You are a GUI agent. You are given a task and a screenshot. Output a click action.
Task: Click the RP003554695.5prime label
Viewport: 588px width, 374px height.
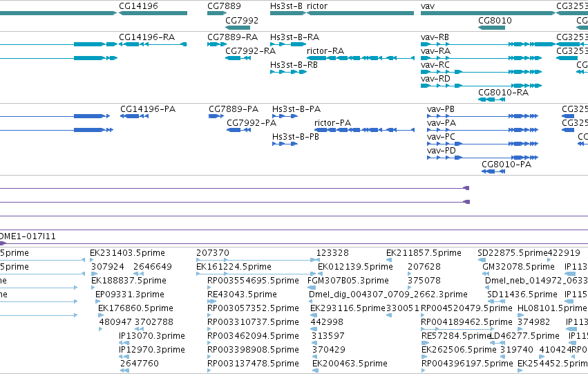click(253, 281)
